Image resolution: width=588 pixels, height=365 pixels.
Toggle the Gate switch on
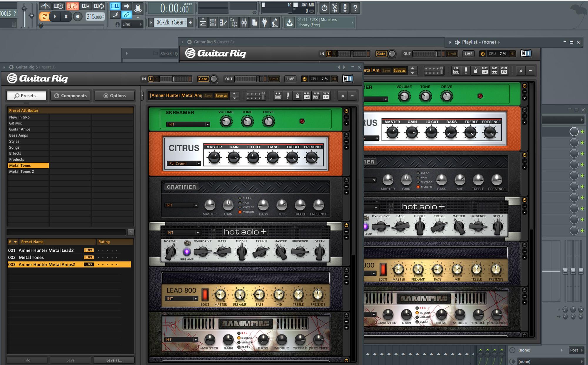[203, 79]
